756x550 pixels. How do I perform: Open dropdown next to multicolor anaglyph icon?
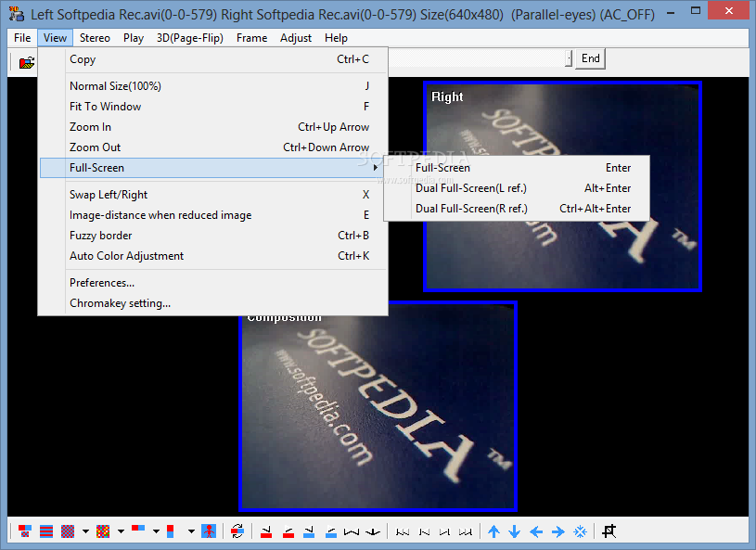click(x=121, y=531)
